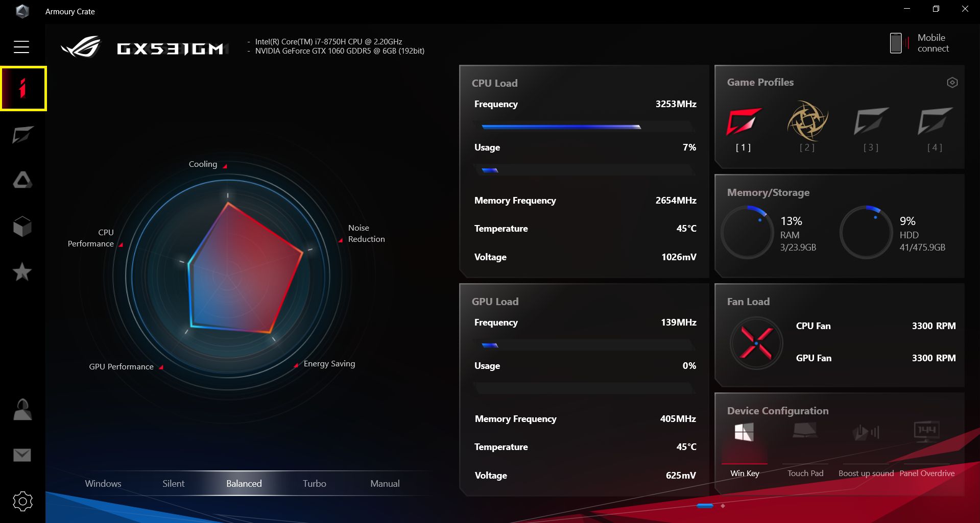Click the Noise Reduction radar label
The width and height of the screenshot is (980, 523).
(366, 233)
